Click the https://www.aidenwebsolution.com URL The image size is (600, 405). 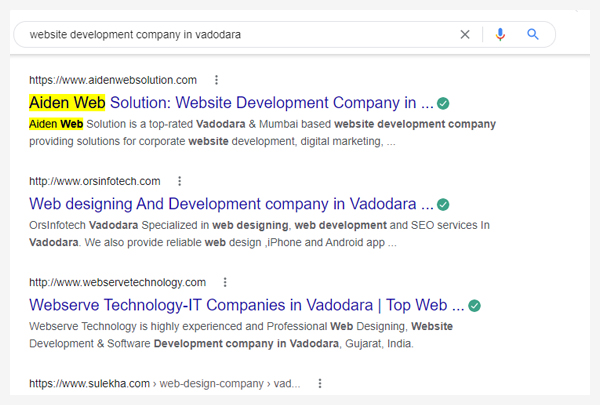tap(113, 80)
